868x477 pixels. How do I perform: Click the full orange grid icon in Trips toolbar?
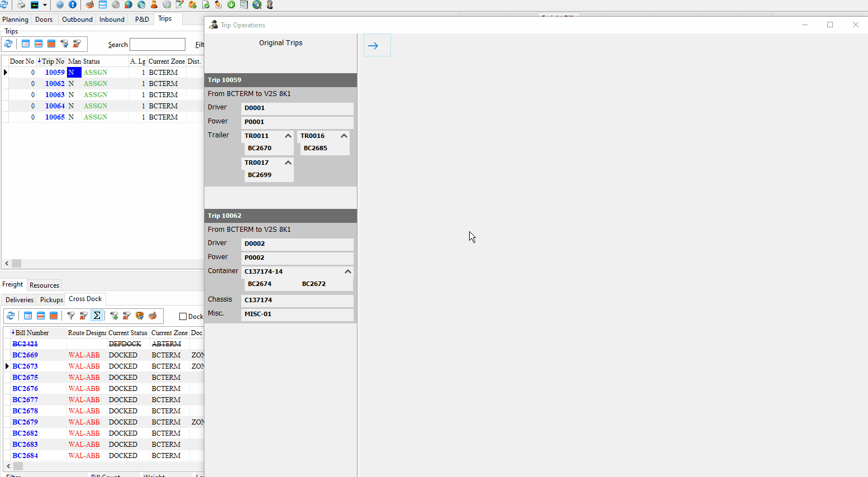coord(51,44)
